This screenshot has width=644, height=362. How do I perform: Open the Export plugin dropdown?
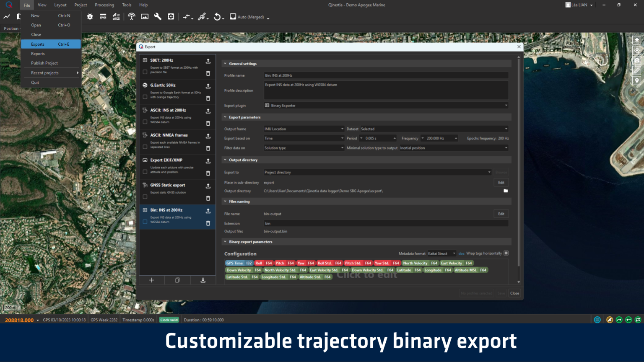click(x=386, y=106)
